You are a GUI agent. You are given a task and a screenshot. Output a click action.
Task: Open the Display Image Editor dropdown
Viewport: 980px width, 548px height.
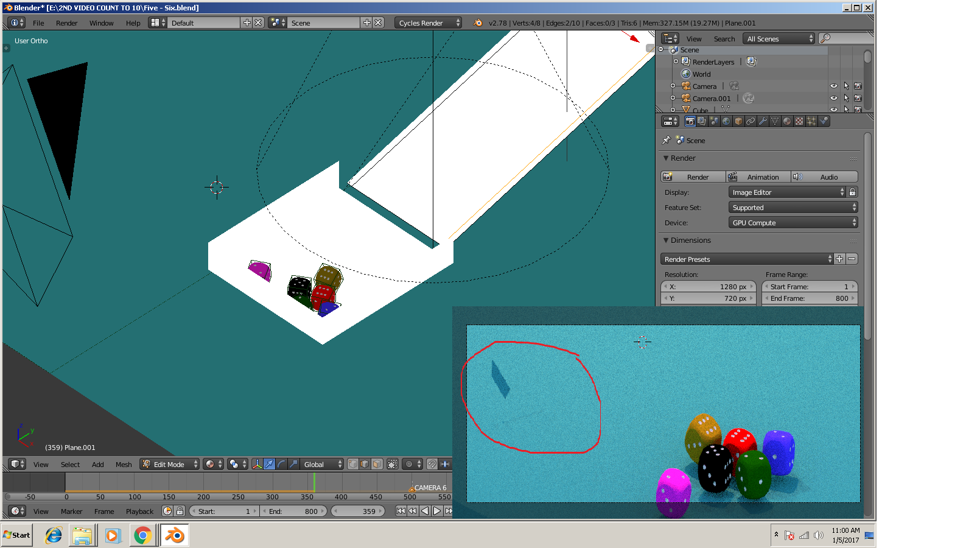[787, 192]
